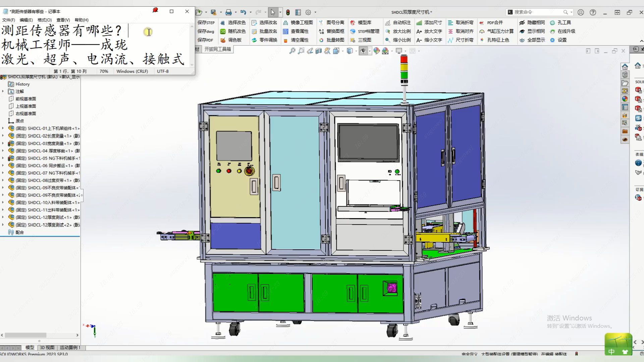Open Notepad's 查看(V) menu
Screen dimensions: 644x362
point(63,20)
